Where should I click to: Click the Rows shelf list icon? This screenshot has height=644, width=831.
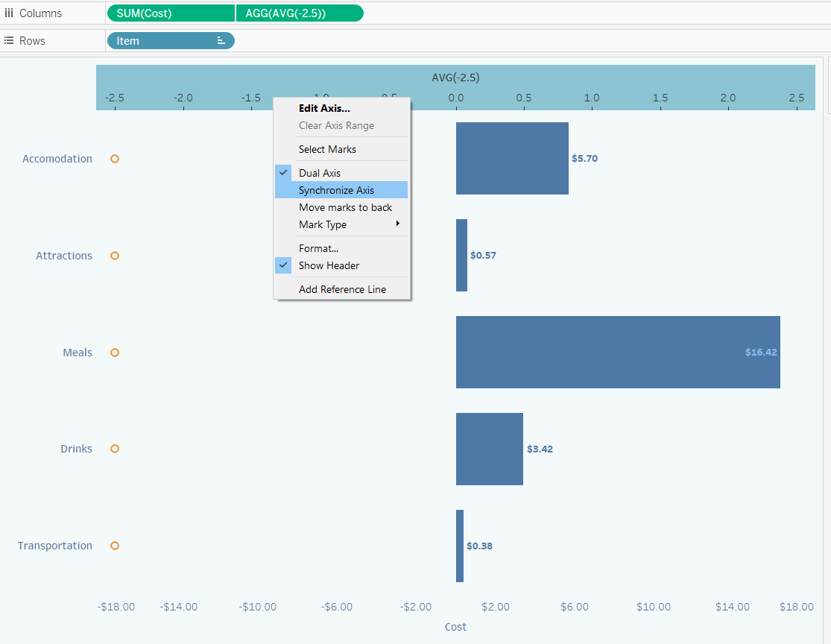tap(8, 40)
